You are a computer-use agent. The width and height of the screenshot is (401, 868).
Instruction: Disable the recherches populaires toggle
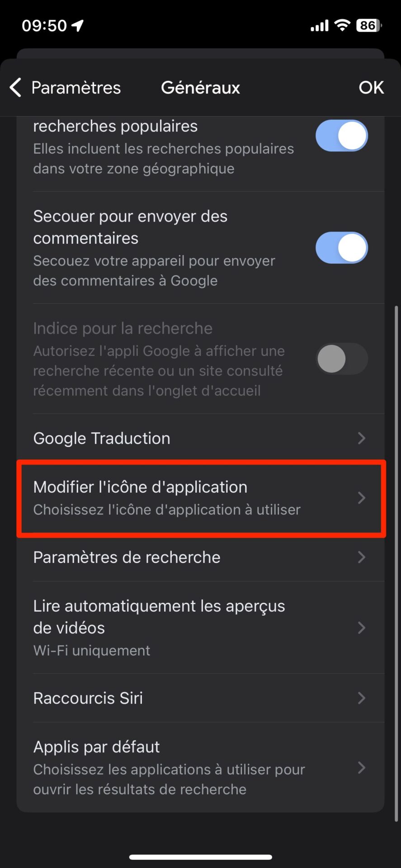(x=342, y=136)
